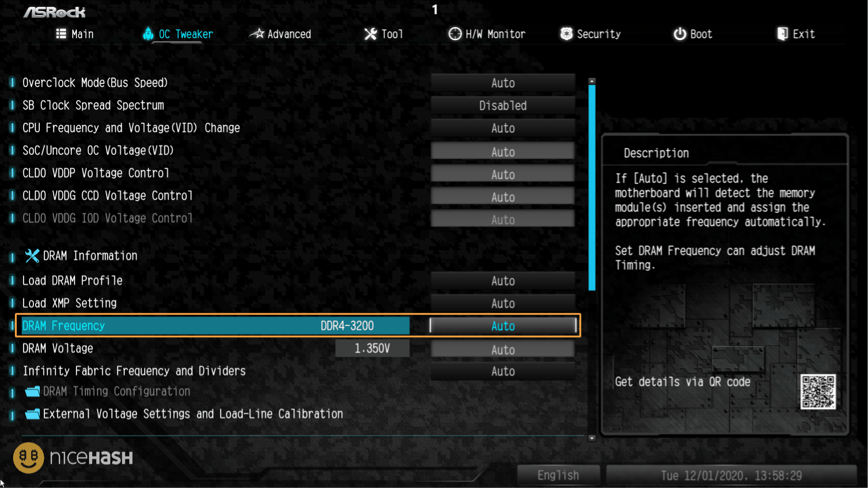Expand External Voltage Settings and Load-Line Calibration

[193, 413]
